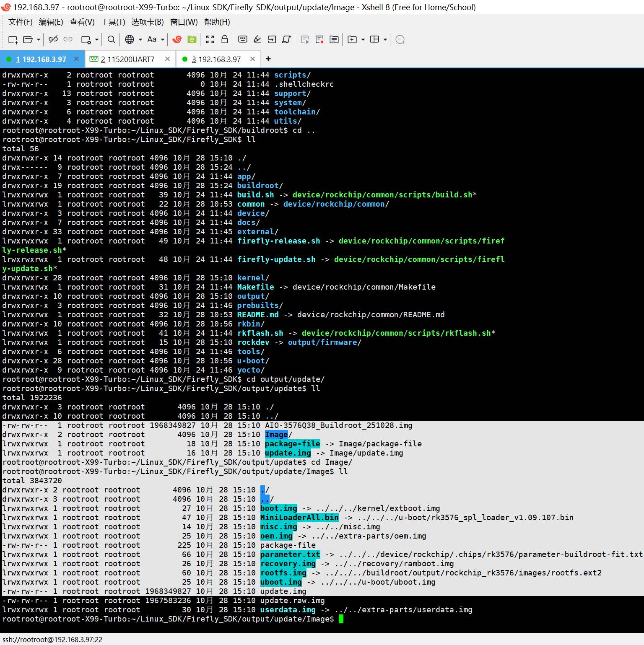Click the script scroll icon
Image resolution: width=644 pixels, height=645 pixels.
(287, 39)
